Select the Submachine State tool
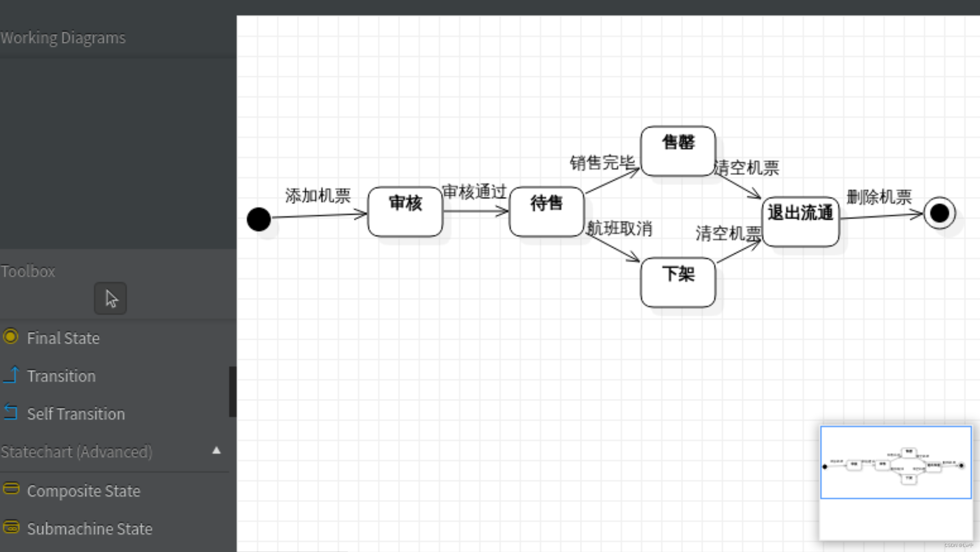Viewport: 980px width, 552px height. 89,528
